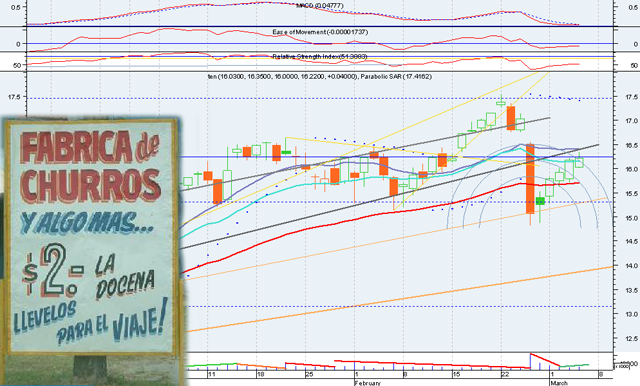
Task: Click the 18 date label on time axis
Action: (260, 374)
